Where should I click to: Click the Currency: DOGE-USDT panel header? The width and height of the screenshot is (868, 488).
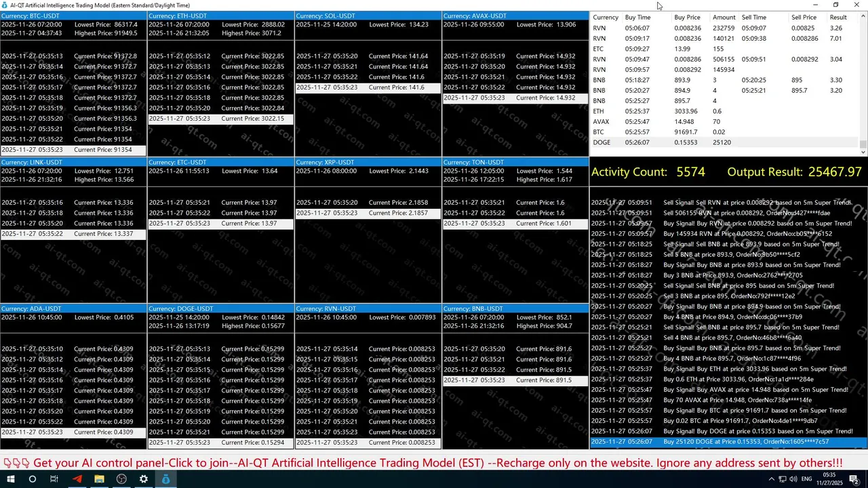coord(220,308)
